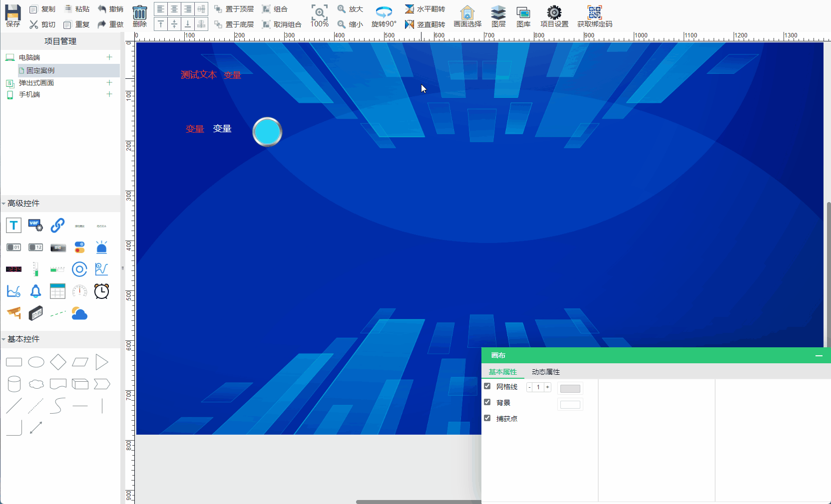Switch to the 动态属性 tab

click(546, 372)
